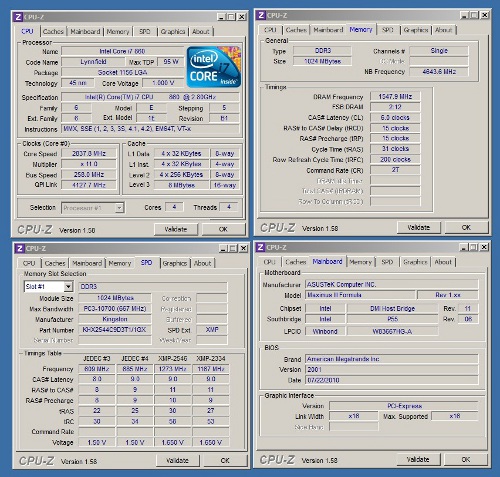Click Validate in the Memory window
Viewport: 500px width, 477px height.
tap(419, 228)
